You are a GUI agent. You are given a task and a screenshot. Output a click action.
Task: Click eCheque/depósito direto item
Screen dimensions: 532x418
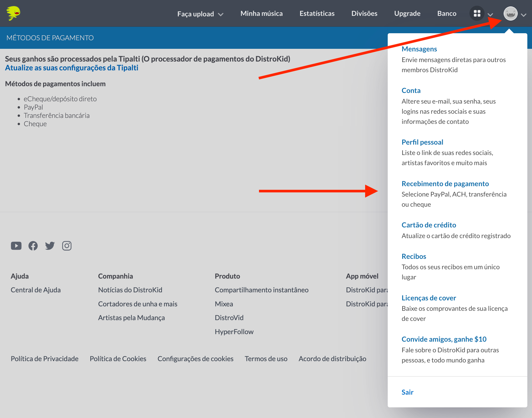pos(60,99)
